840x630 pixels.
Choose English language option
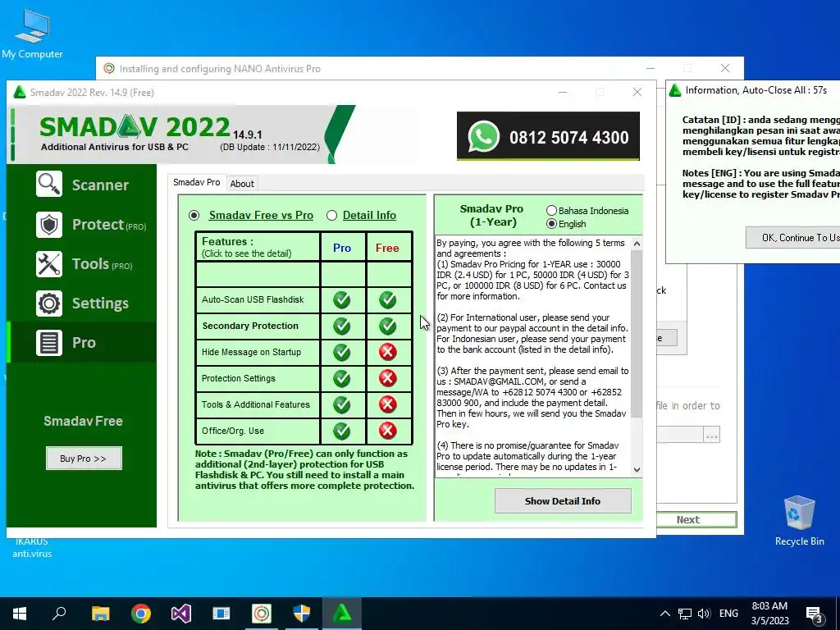pos(551,224)
